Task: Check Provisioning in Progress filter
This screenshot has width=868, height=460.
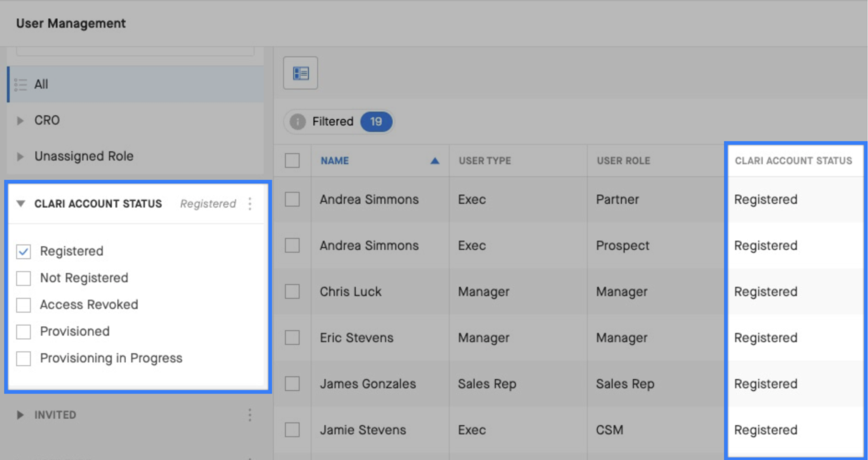Action: (x=23, y=358)
